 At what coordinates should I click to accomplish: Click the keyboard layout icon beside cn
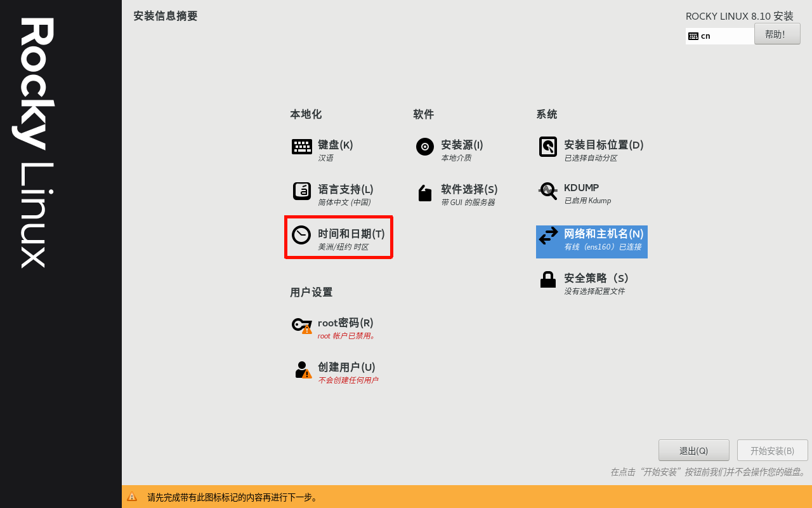pyautogui.click(x=693, y=36)
